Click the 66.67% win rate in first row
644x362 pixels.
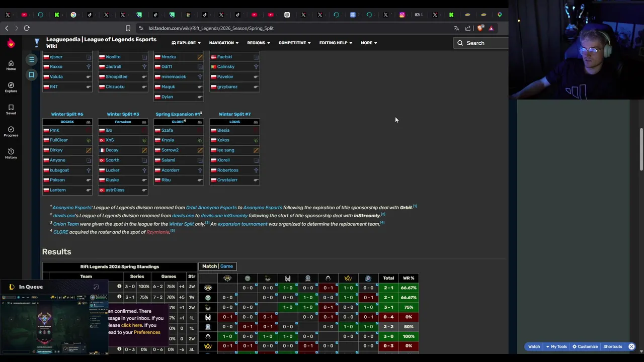409,288
